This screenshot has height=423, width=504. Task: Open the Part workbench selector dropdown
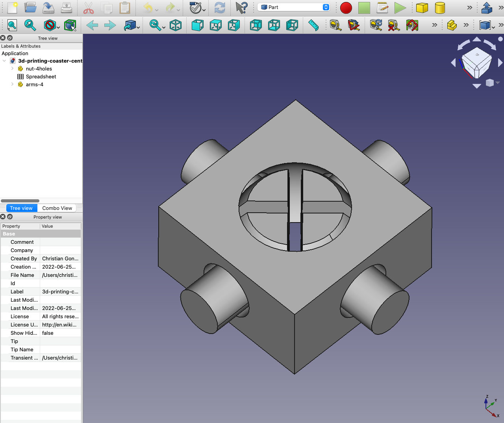(294, 7)
